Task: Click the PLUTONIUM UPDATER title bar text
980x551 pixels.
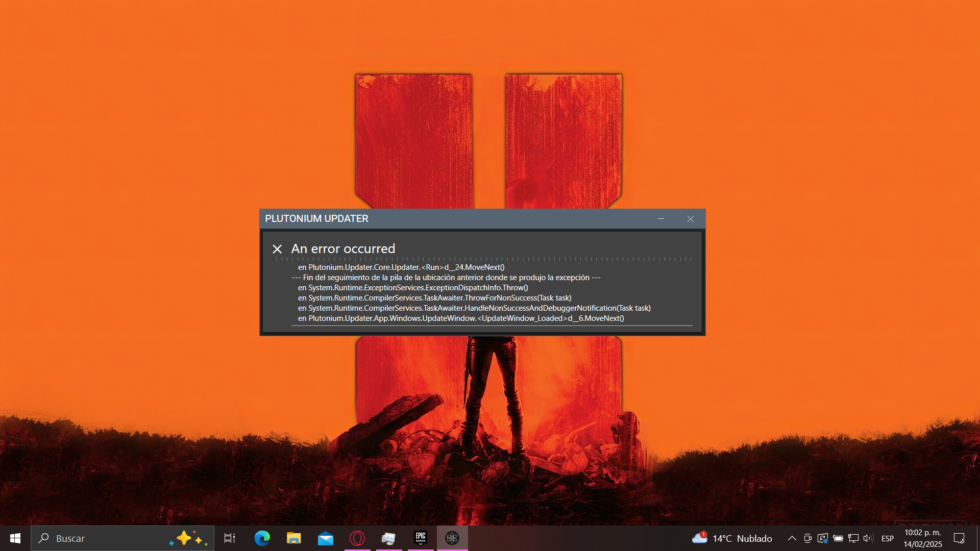Action: pyautogui.click(x=316, y=218)
